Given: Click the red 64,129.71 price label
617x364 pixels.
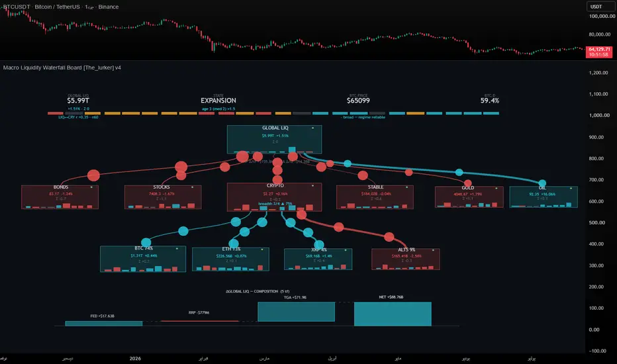Looking at the screenshot, I should (x=599, y=52).
